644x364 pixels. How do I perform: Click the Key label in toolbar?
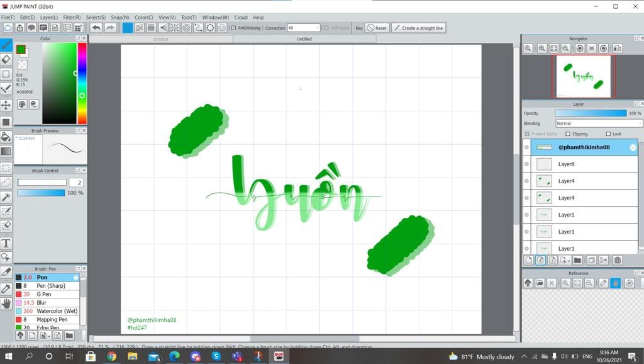[359, 28]
